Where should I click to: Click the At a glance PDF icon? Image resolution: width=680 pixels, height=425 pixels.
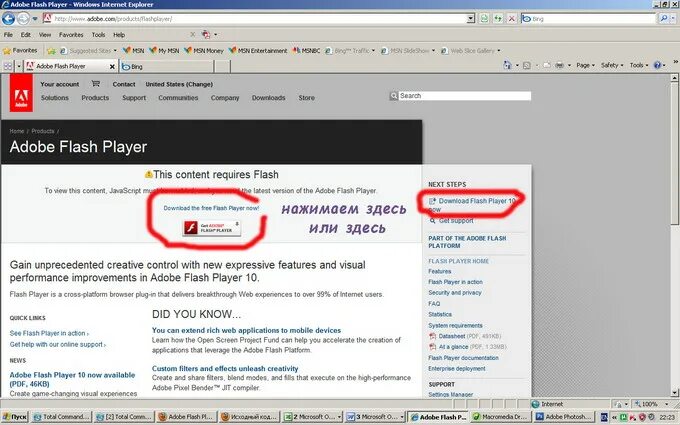click(x=432, y=347)
